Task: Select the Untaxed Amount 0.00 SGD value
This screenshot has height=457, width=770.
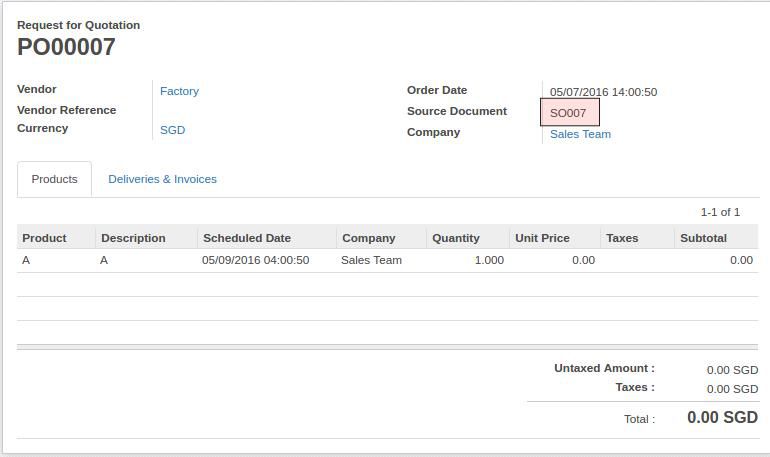Action: pyautogui.click(x=732, y=370)
